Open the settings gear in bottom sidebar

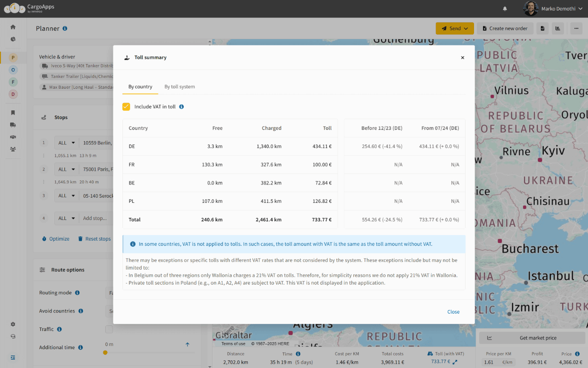tap(13, 324)
